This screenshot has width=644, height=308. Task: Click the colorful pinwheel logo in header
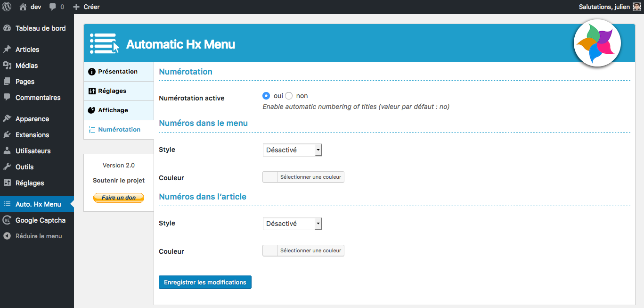coord(597,43)
